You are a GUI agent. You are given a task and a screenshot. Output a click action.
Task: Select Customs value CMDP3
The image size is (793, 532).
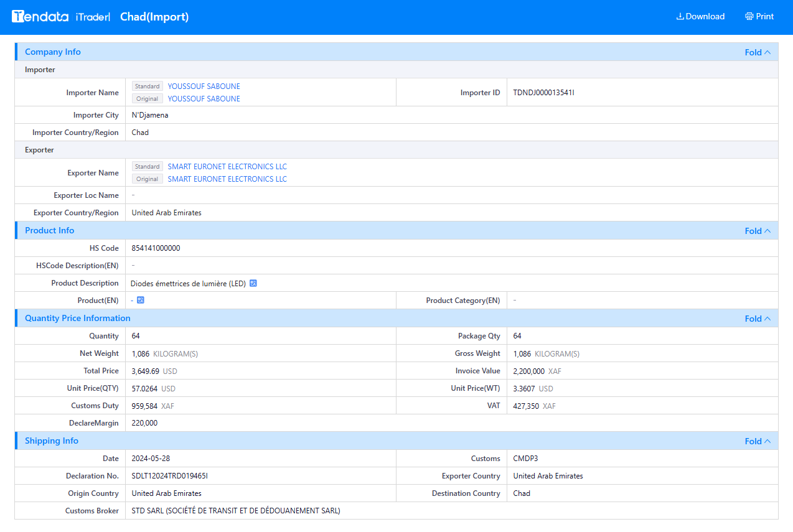pos(525,459)
